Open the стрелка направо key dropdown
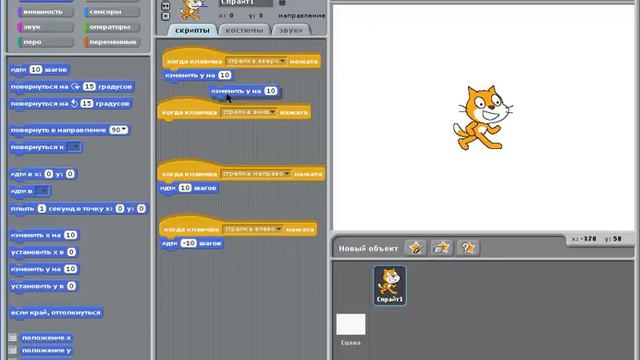Image resolution: width=640 pixels, height=360 pixels. pyautogui.click(x=256, y=173)
